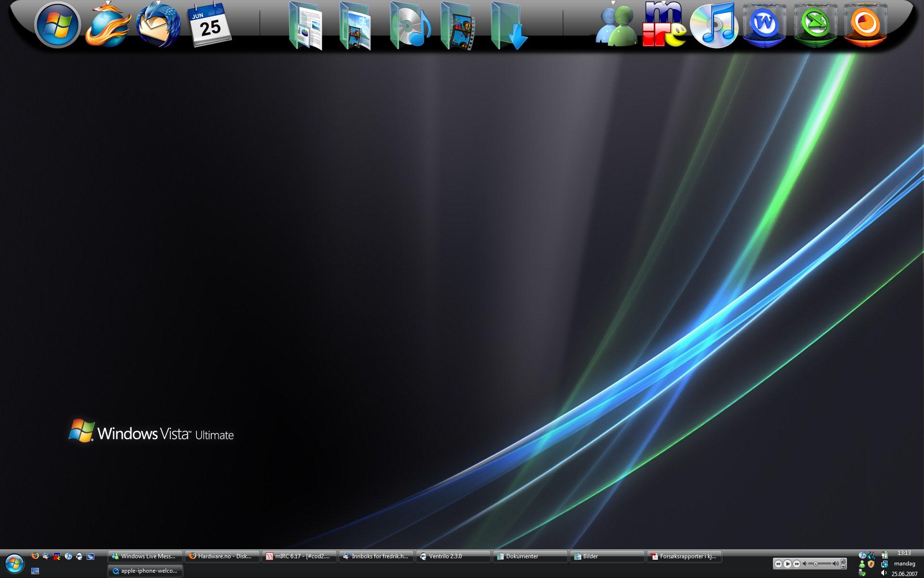Image resolution: width=924 pixels, height=578 pixels.
Task: Click Safely Remove Hardware tray icon
Action: [x=862, y=573]
